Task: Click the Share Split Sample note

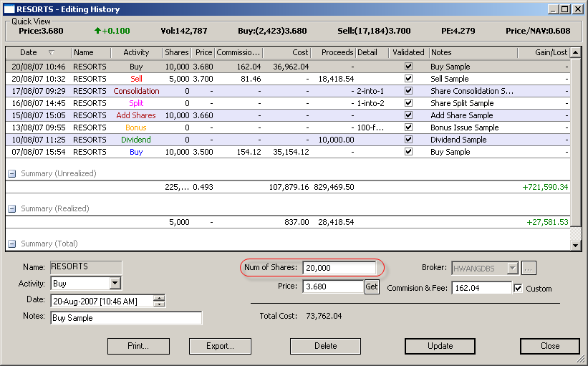Action: tap(462, 103)
